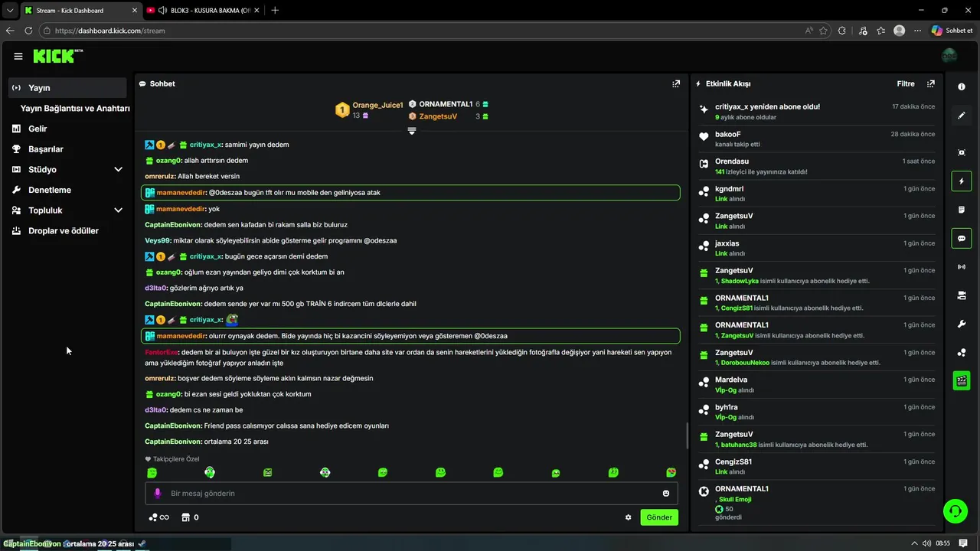Open browser settings and more menu
Image resolution: width=980 pixels, height=551 pixels.
[917, 31]
